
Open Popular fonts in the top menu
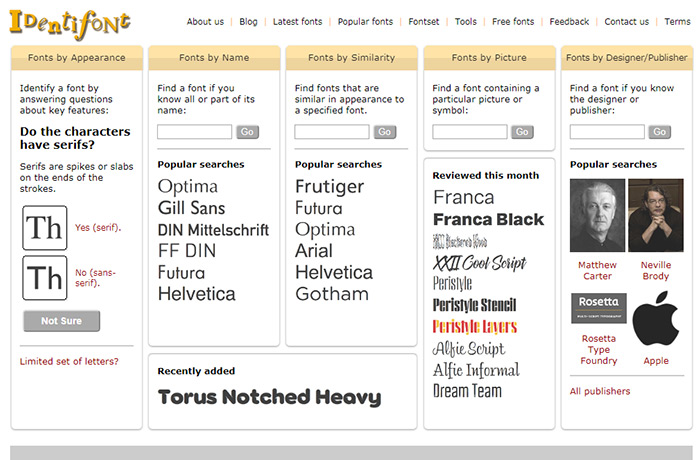pos(365,21)
